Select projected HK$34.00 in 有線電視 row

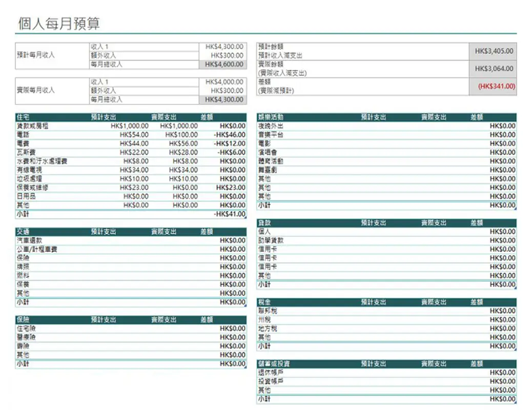coord(134,170)
